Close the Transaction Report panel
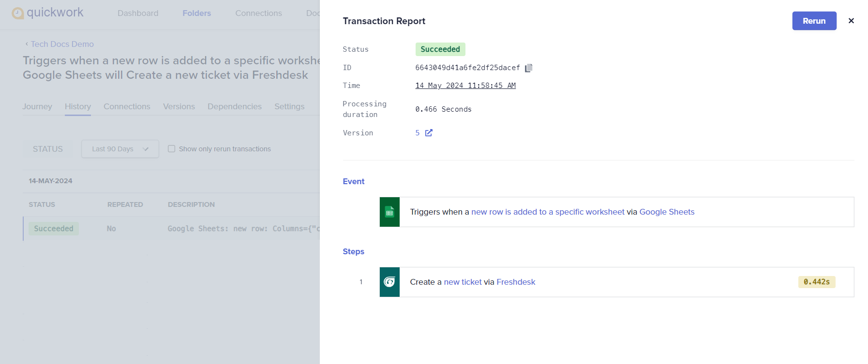This screenshot has width=868, height=364. coord(851,21)
